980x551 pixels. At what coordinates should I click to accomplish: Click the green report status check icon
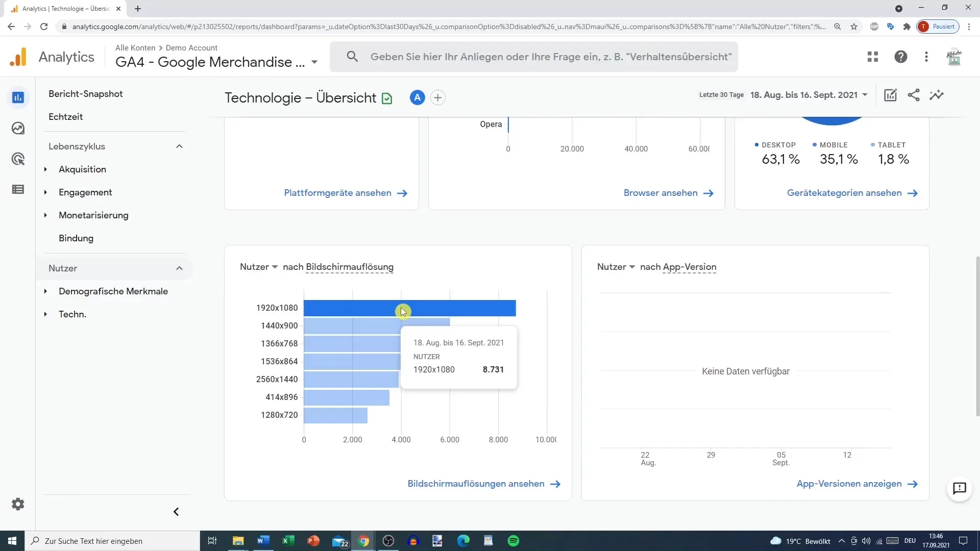[x=387, y=98]
